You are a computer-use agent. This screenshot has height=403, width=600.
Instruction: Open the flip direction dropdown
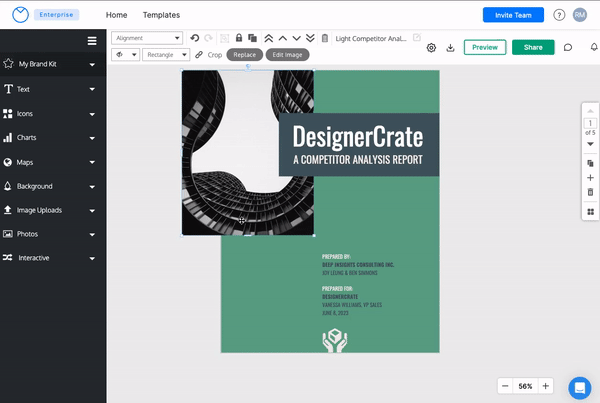pyautogui.click(x=126, y=55)
